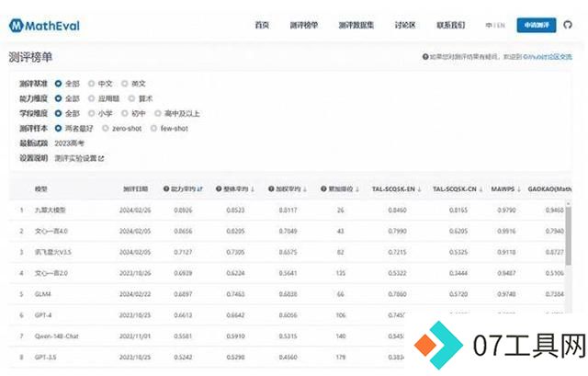Click sort arrow on 累加排位 column
Viewport: 588px width, 376px height.
[x=357, y=189]
